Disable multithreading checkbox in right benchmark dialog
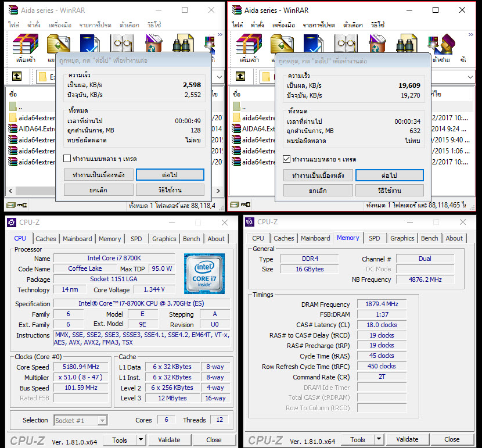 coord(286,159)
